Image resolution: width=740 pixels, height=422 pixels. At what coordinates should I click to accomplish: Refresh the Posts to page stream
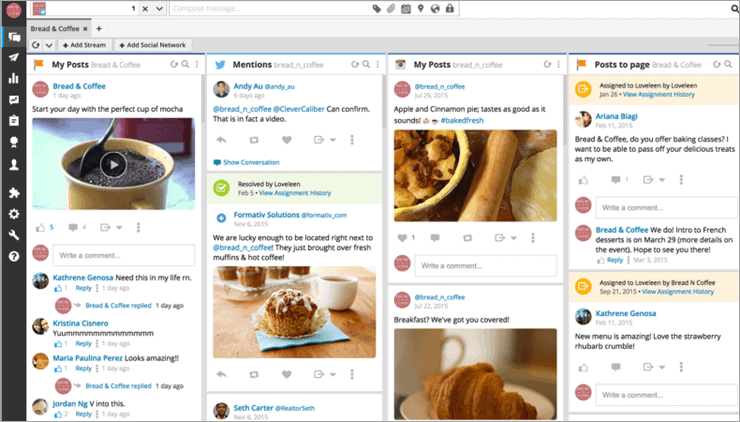(714, 64)
